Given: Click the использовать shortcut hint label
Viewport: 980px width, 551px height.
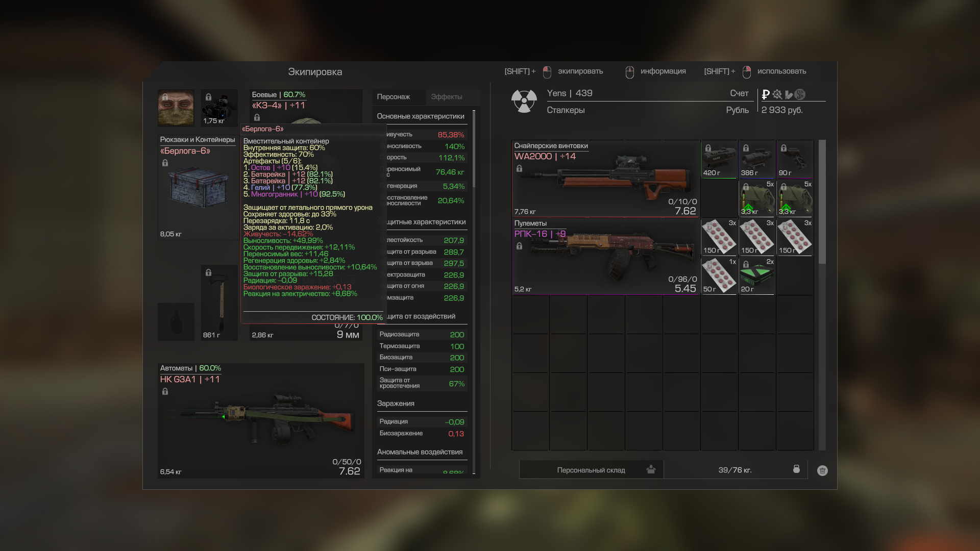Looking at the screenshot, I should pyautogui.click(x=781, y=71).
